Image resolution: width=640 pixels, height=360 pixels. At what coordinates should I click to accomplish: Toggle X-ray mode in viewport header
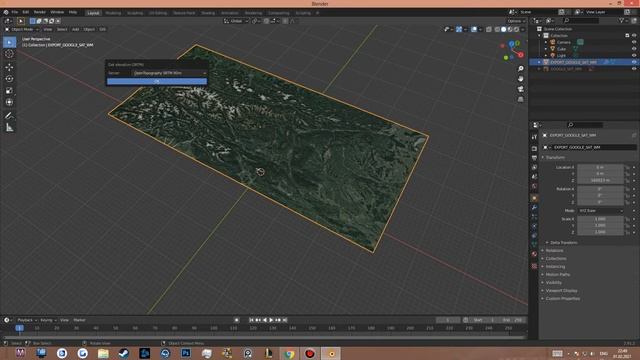tap(489, 29)
